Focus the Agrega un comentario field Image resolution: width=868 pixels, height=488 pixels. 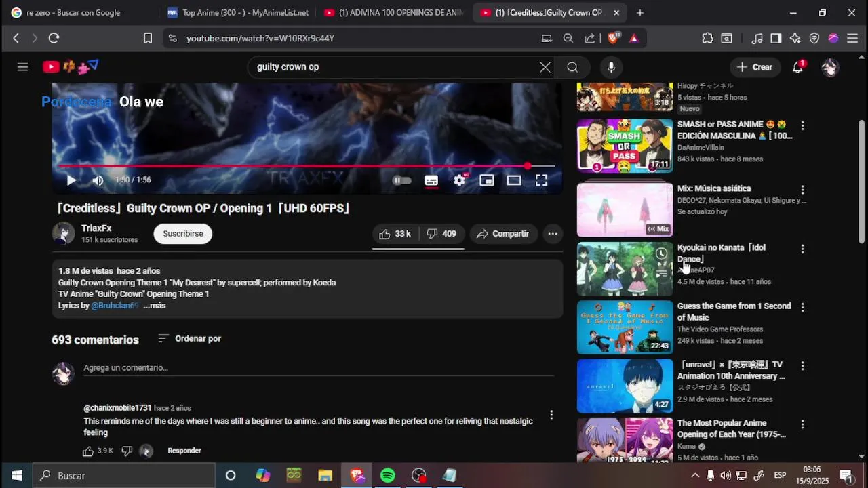[x=319, y=368]
